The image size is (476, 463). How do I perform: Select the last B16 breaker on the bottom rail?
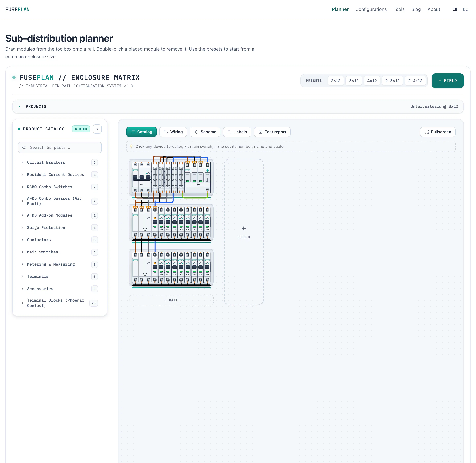coord(207,267)
